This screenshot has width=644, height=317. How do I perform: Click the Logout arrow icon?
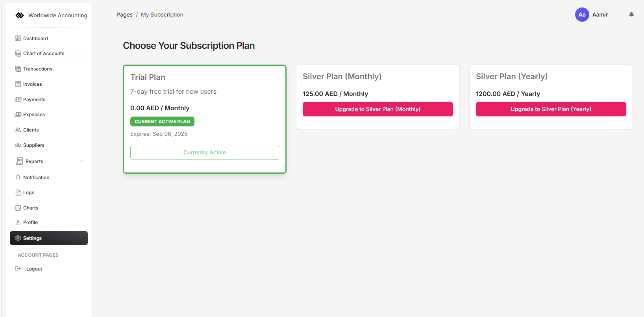pos(18,269)
